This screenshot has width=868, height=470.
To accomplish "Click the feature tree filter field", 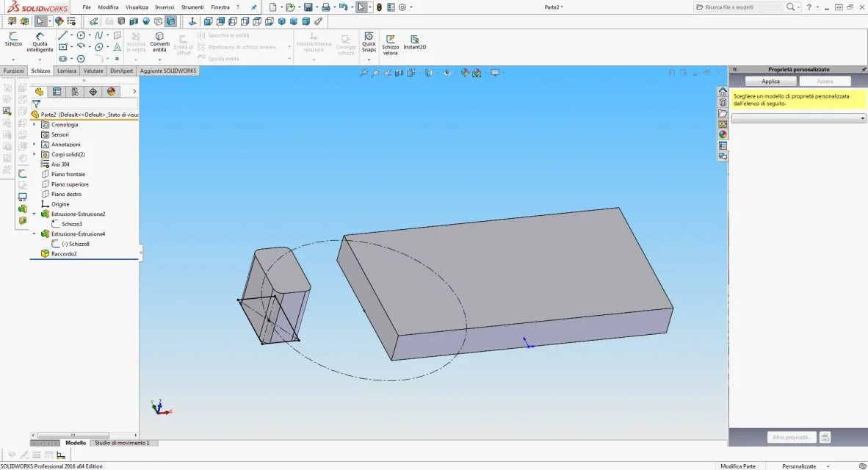I will point(84,104).
